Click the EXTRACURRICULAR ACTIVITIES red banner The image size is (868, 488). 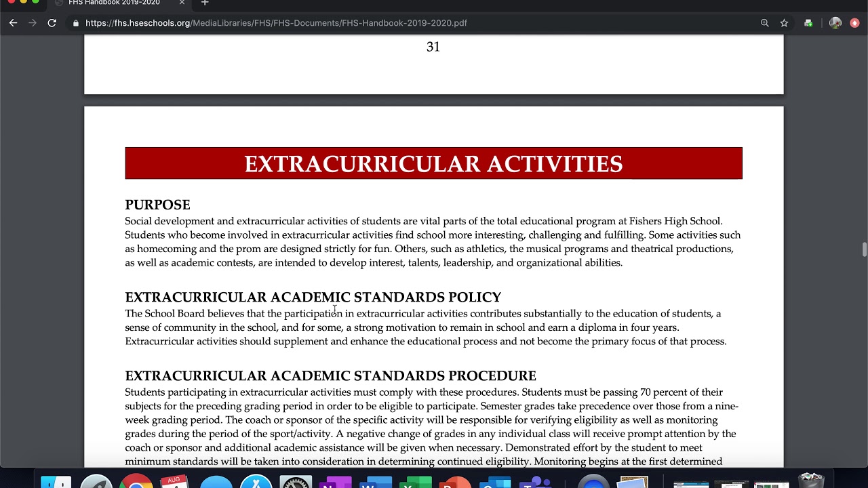click(433, 163)
